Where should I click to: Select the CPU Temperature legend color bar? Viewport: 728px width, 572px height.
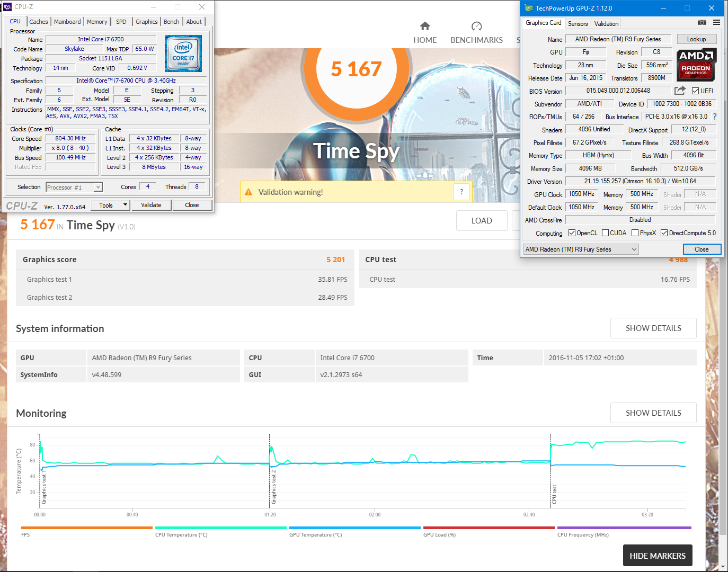(221, 528)
